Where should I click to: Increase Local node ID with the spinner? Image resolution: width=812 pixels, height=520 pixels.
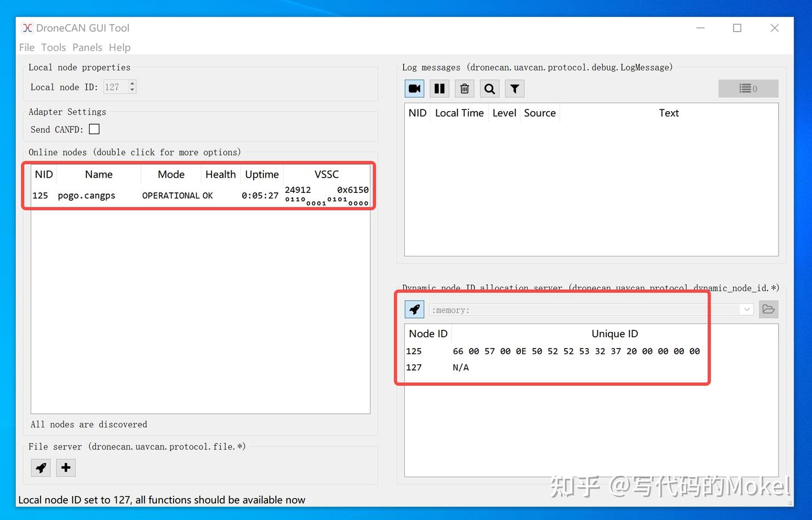pos(131,83)
